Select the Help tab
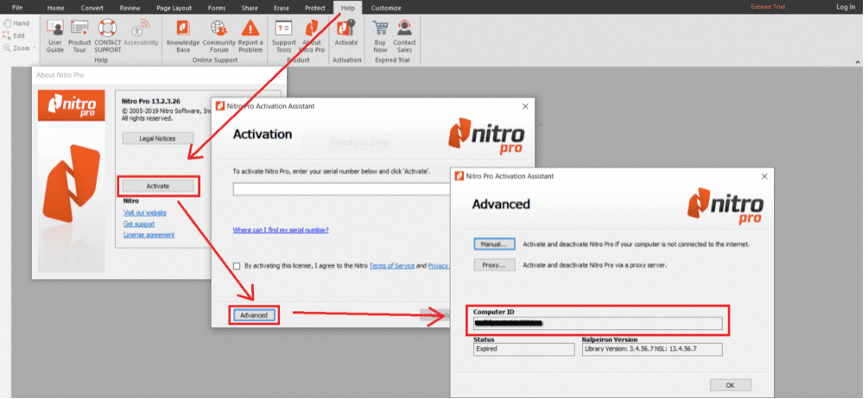The height and width of the screenshot is (399, 868). 348,8
